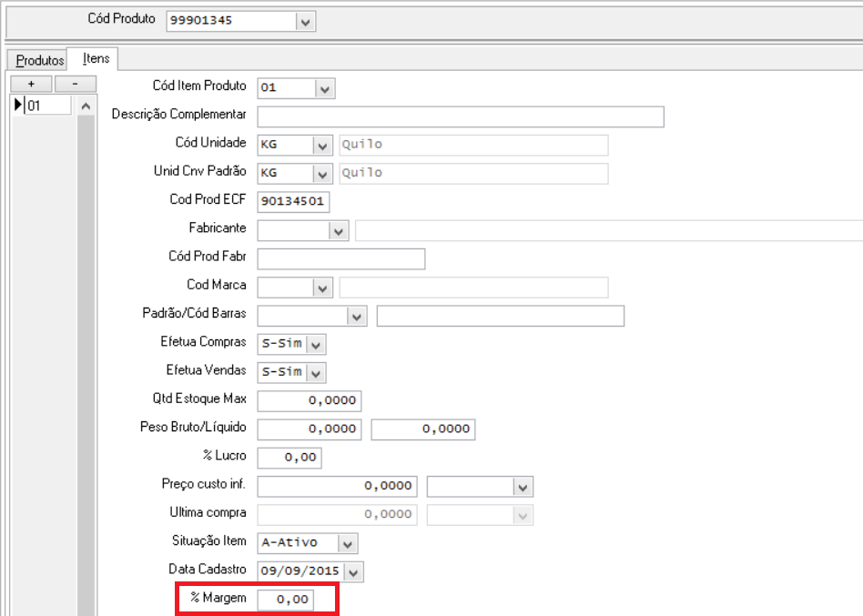
Task: Change the Efetua Compras dropdown value
Action: 316,345
